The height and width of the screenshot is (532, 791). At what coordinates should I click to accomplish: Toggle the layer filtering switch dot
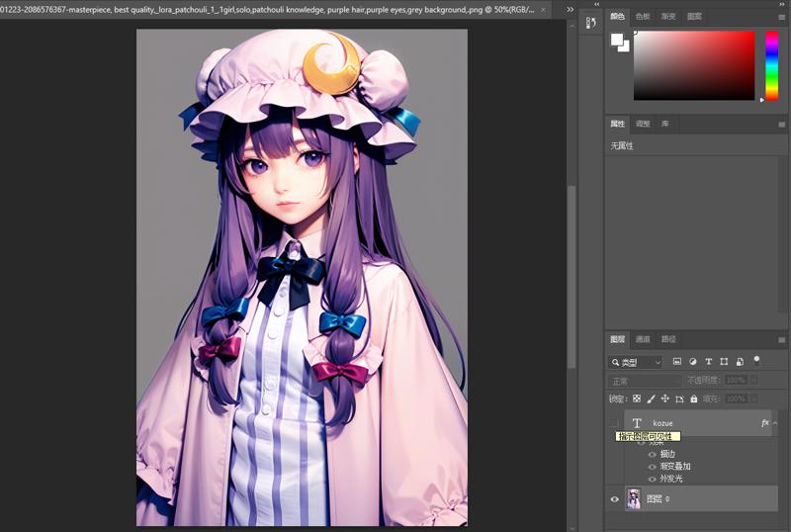click(756, 359)
